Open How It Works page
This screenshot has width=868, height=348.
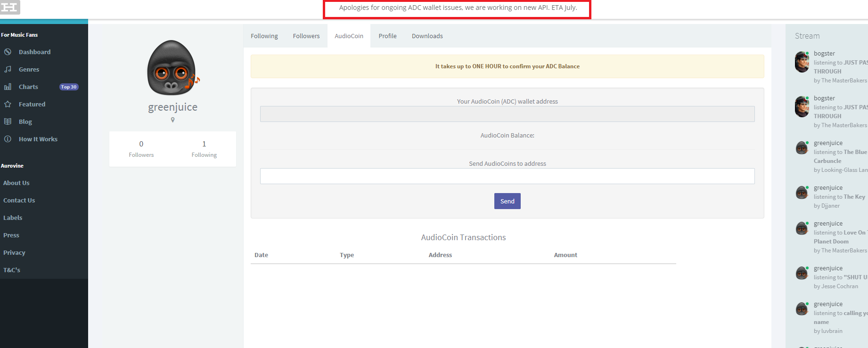(38, 139)
